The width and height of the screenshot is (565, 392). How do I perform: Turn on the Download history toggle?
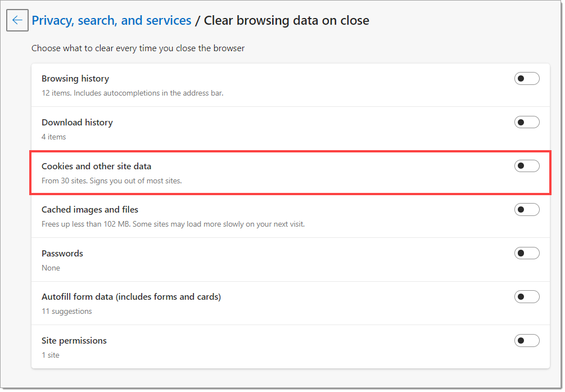[526, 122]
